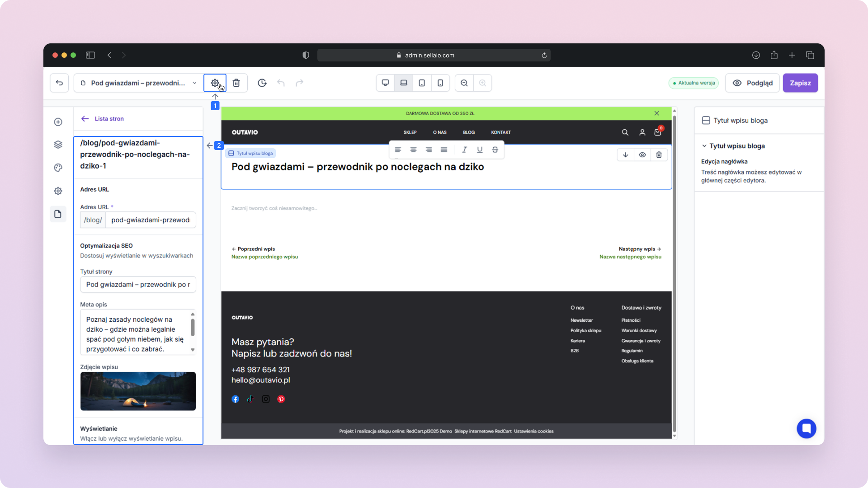This screenshot has height=488, width=868.
Task: Switch to mobile phone preview mode
Action: tap(440, 83)
